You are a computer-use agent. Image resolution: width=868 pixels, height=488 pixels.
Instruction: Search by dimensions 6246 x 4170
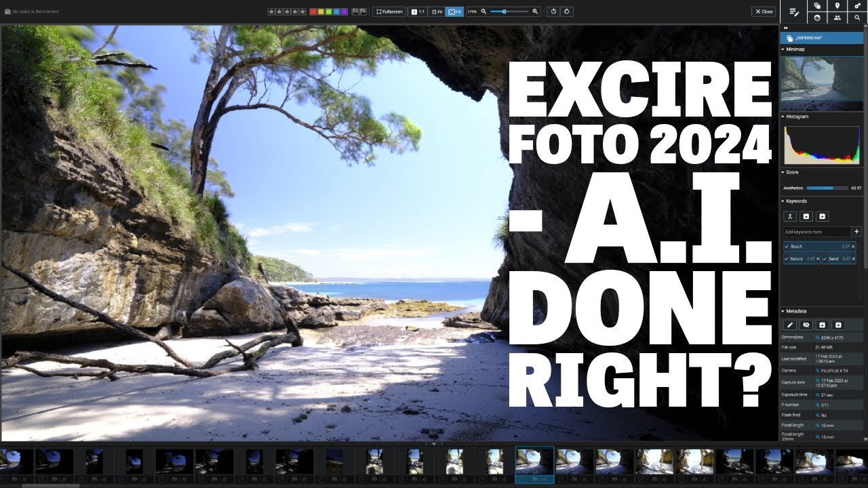coord(817,337)
